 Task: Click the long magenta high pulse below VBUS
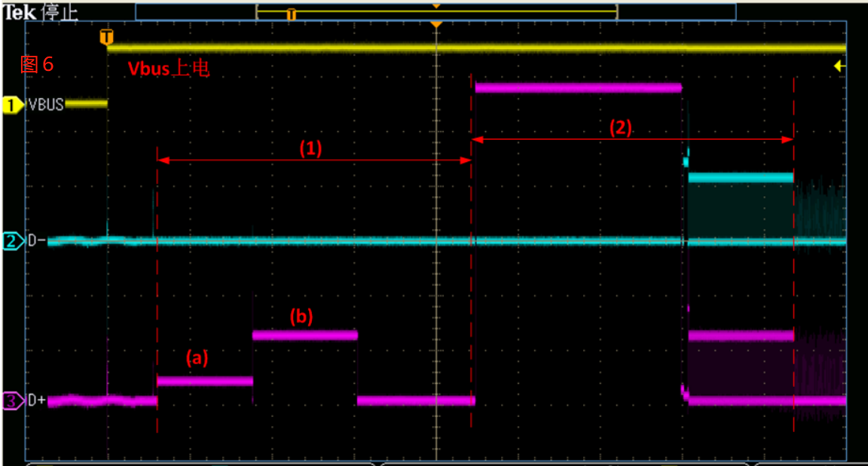click(578, 88)
